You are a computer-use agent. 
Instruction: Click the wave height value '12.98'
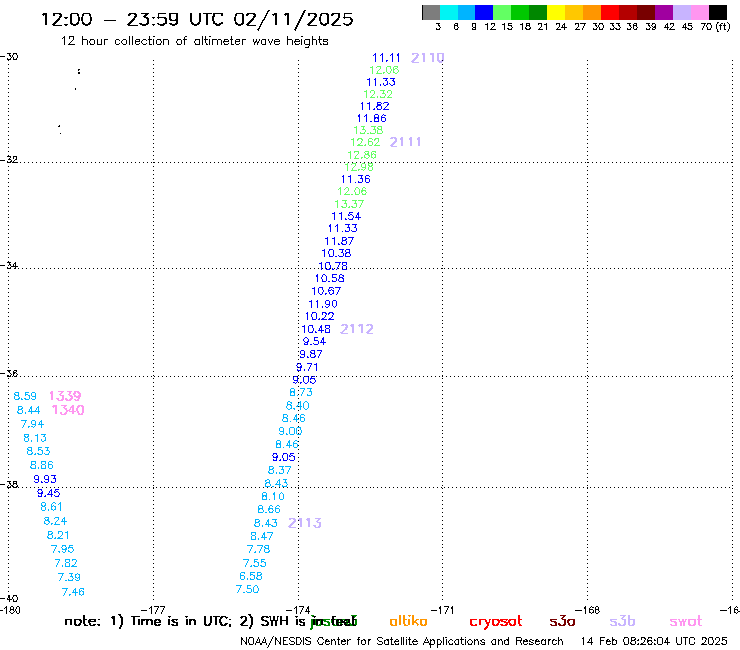click(x=359, y=167)
